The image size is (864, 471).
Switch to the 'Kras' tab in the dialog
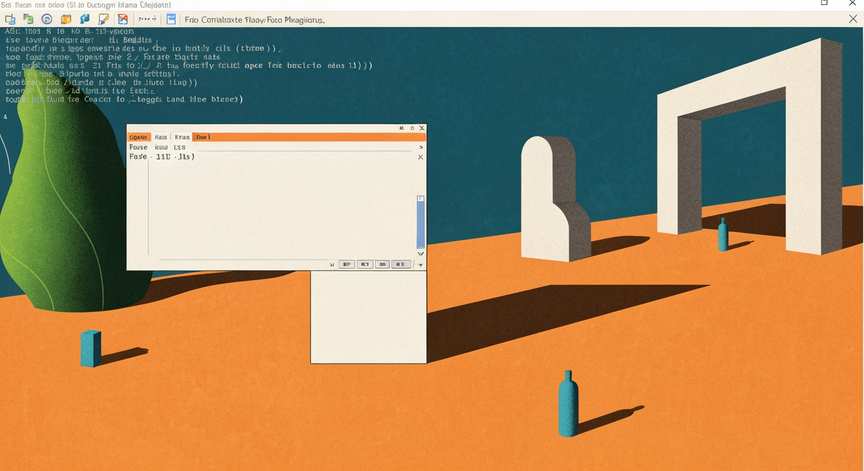(182, 137)
